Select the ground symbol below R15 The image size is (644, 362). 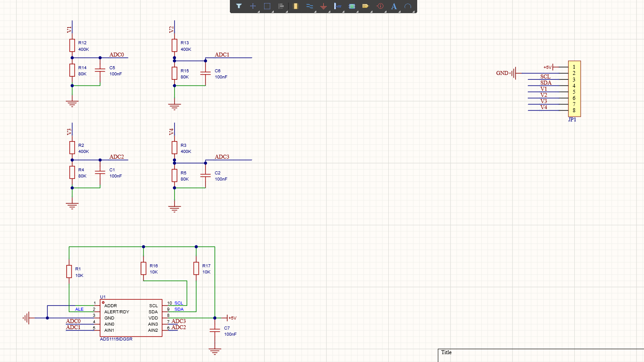[175, 106]
